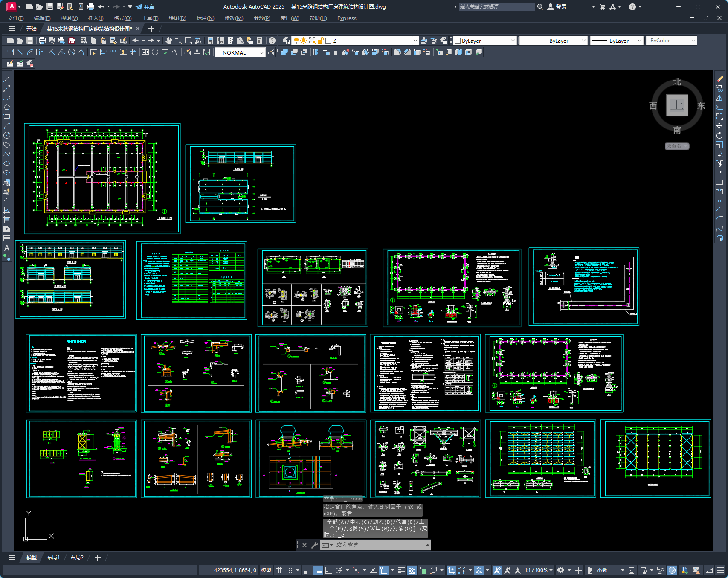This screenshot has height=578, width=728.
Task: Save drawing using the standard toolbar Save icon
Action: point(30,41)
